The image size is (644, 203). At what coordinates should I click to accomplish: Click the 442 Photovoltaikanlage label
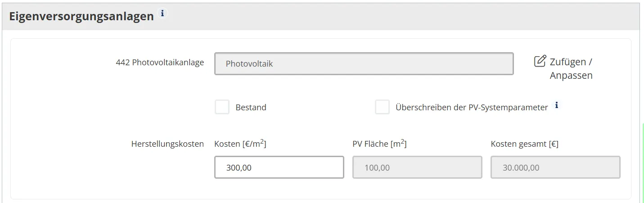coord(160,63)
